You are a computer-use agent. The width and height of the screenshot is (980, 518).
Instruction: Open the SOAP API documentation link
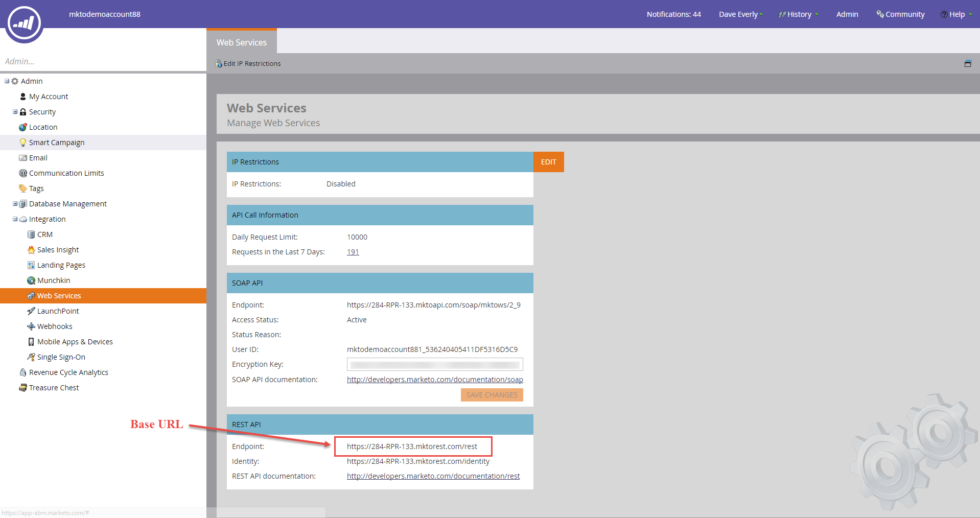pos(435,380)
